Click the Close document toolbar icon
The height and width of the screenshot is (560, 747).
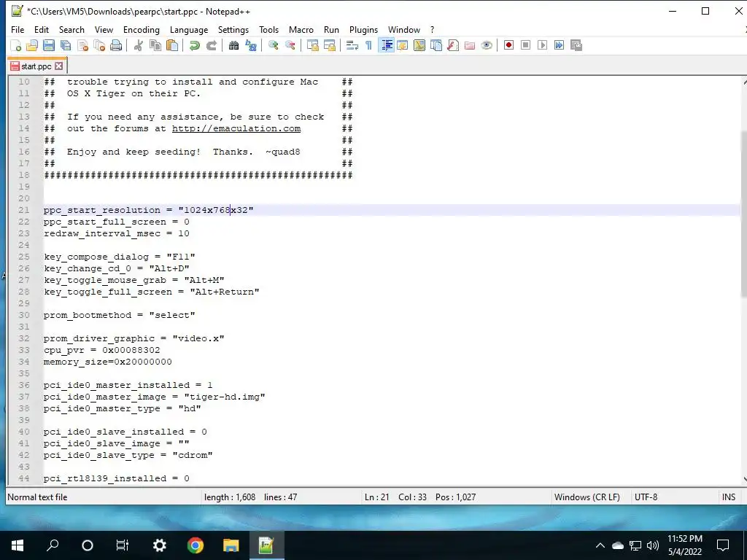click(x=82, y=46)
